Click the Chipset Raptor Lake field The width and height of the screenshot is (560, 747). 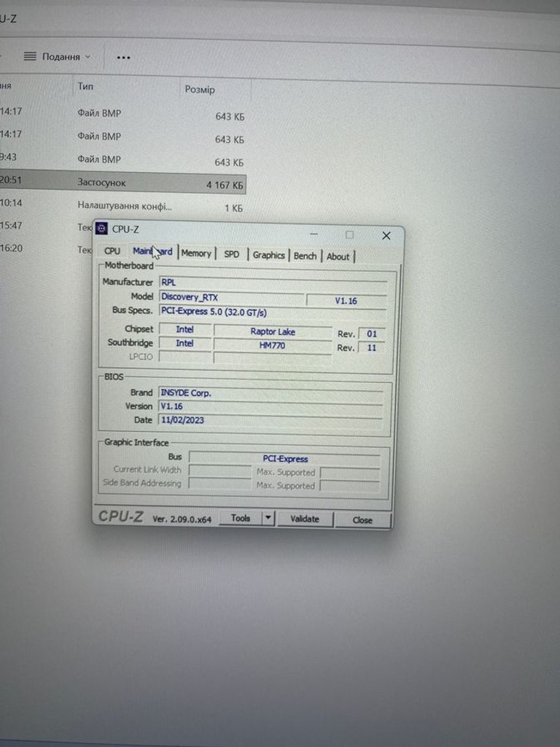(x=273, y=332)
